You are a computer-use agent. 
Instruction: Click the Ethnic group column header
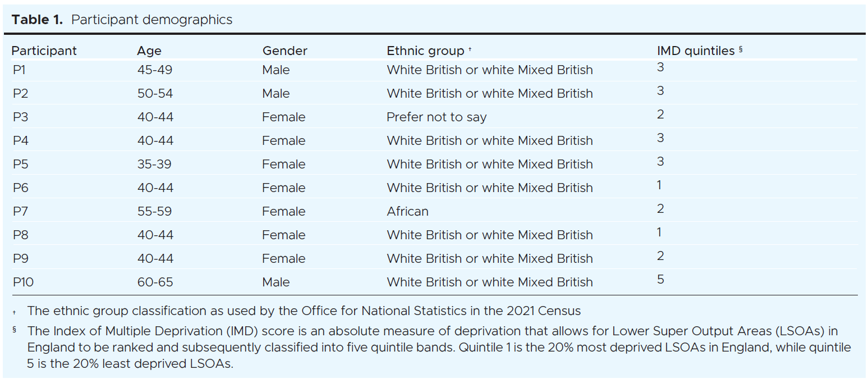(425, 51)
